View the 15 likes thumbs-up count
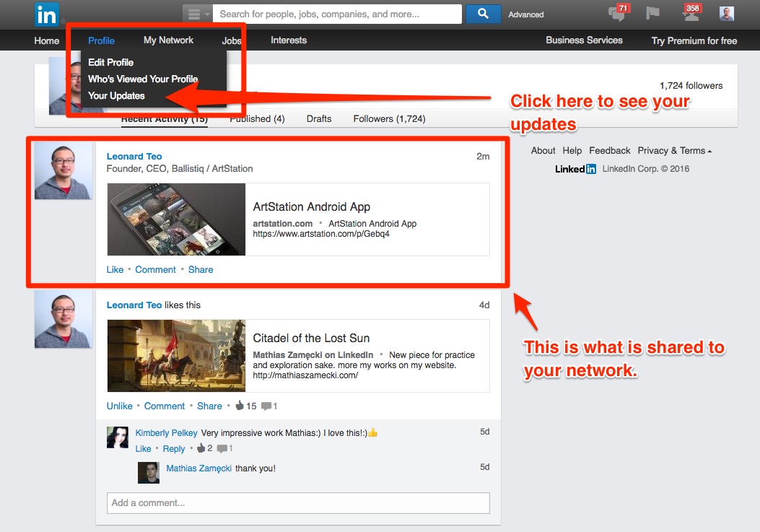The image size is (760, 532). point(245,406)
